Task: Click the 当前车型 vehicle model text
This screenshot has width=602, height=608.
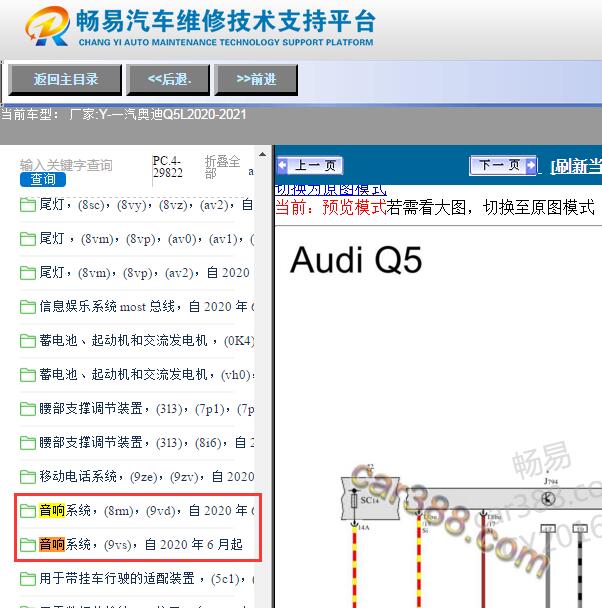Action: (123, 115)
